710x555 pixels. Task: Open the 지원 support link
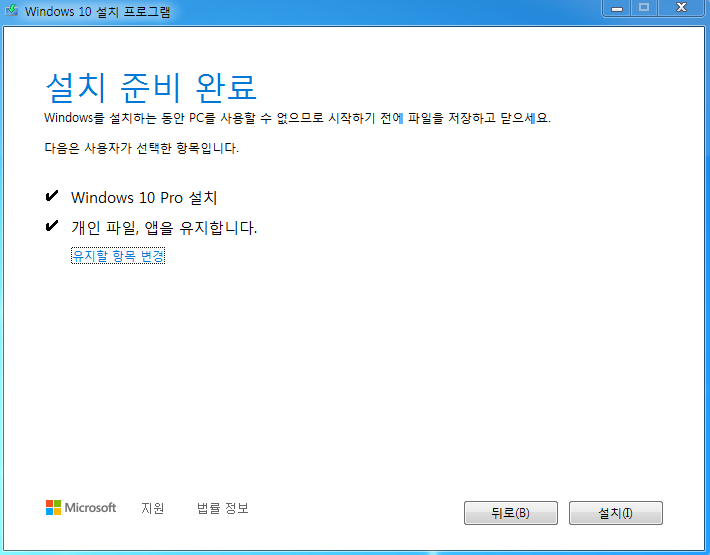[153, 508]
